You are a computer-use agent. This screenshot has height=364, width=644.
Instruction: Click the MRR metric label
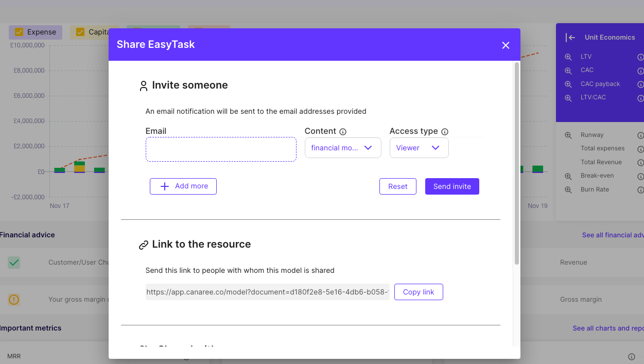click(x=14, y=356)
